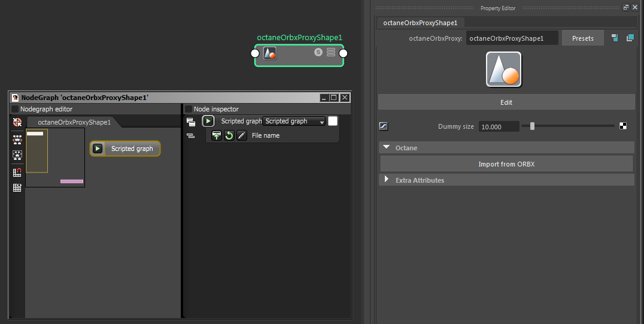The image size is (644, 324).
Task: Click the copy tab icon beside Presets
Action: [x=630, y=38]
